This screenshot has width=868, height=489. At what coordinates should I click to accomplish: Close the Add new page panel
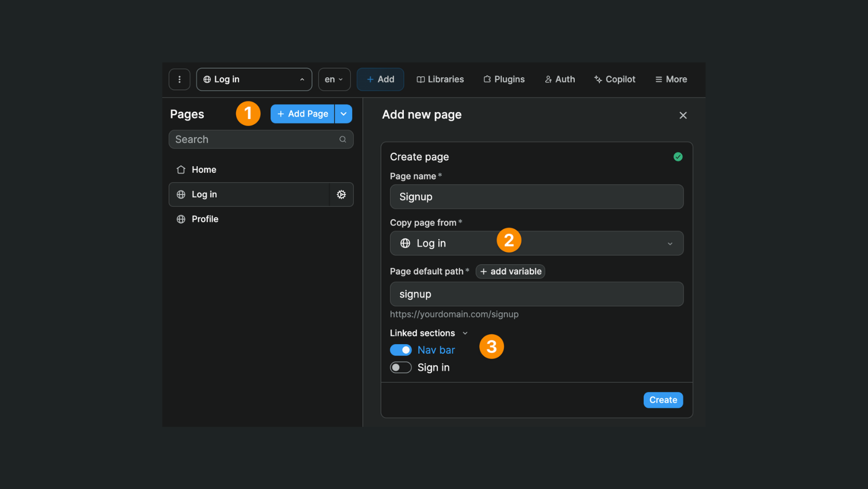tap(683, 115)
